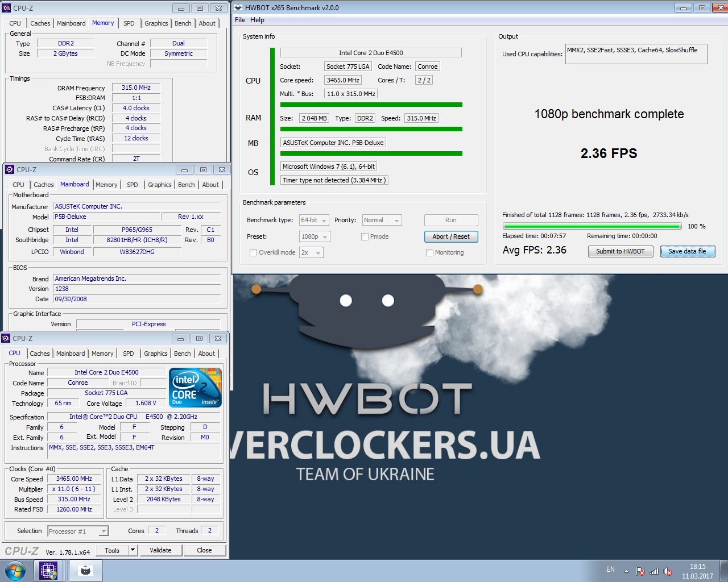Click the Show desktop strip
Image resolution: width=728 pixels, height=582 pixels.
[x=724, y=571]
